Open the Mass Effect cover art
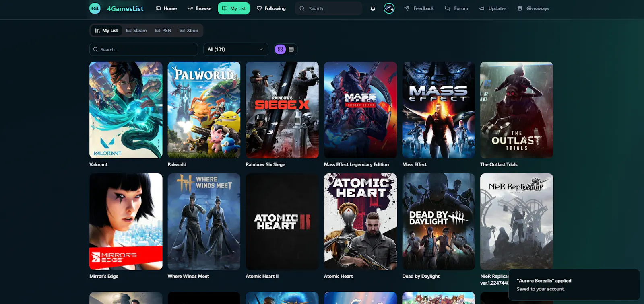 438,110
